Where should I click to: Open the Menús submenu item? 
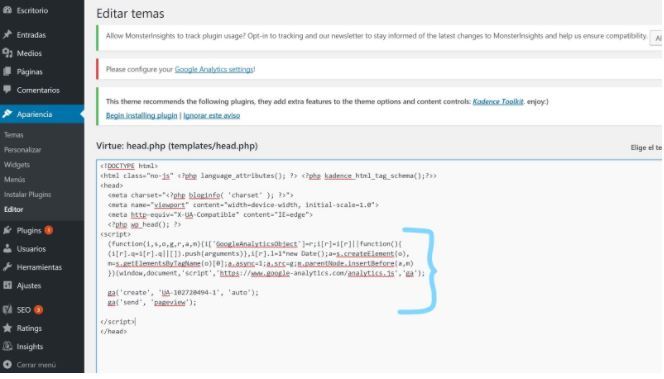14,179
